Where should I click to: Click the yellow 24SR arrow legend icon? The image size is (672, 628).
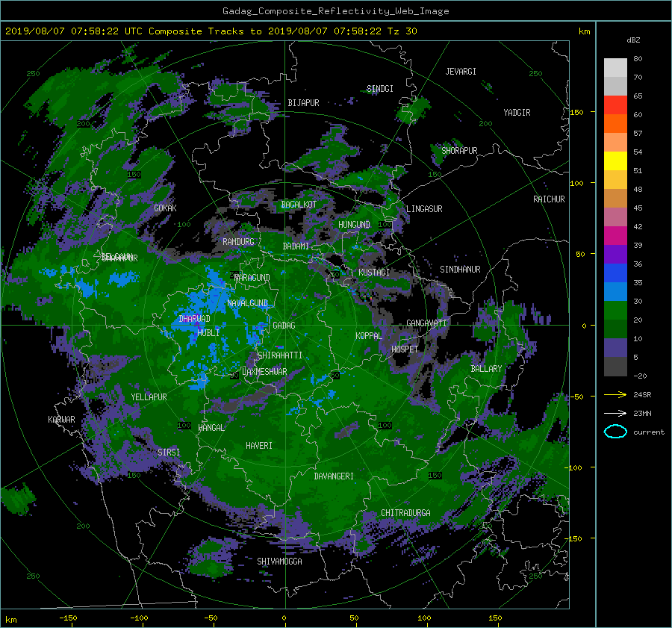[615, 394]
